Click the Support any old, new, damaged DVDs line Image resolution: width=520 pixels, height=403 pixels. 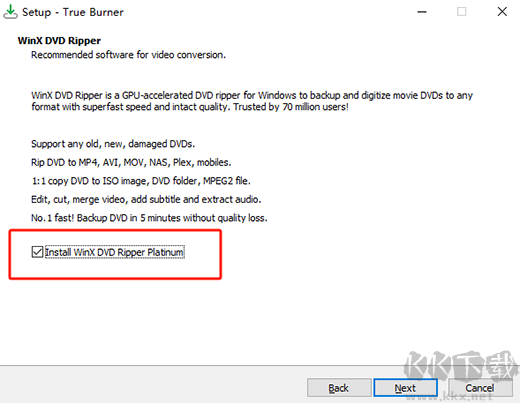(x=113, y=144)
